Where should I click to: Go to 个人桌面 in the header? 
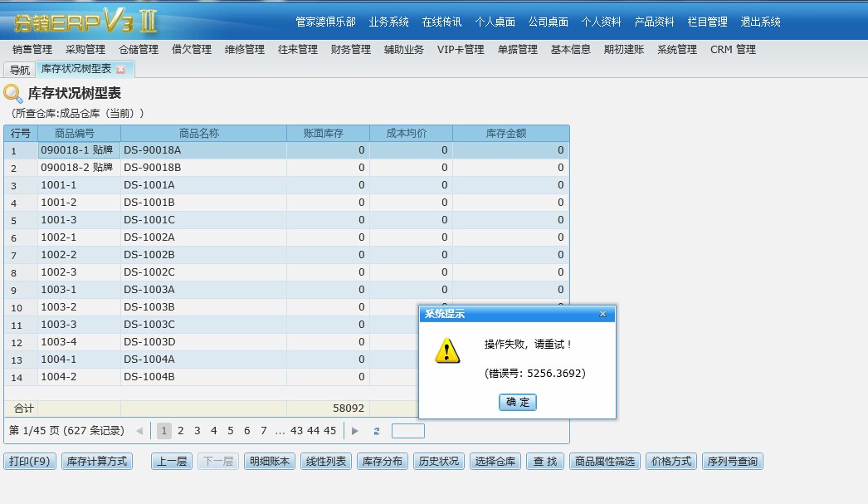tap(495, 22)
